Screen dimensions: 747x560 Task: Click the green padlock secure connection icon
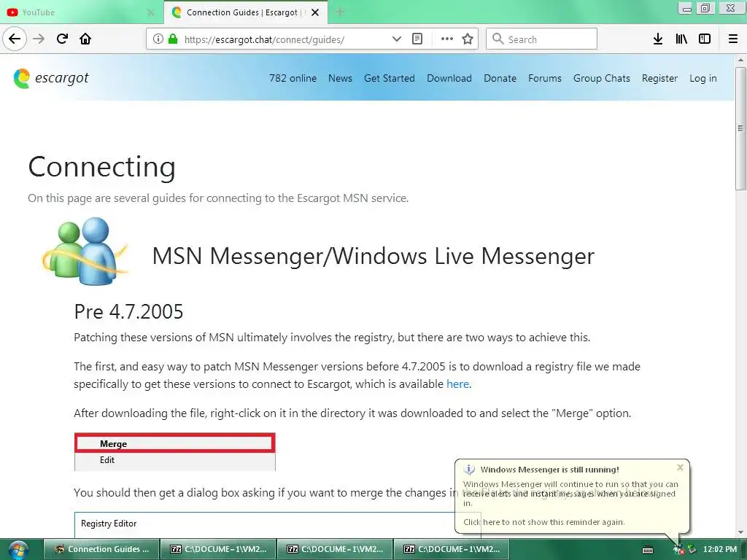point(173,39)
